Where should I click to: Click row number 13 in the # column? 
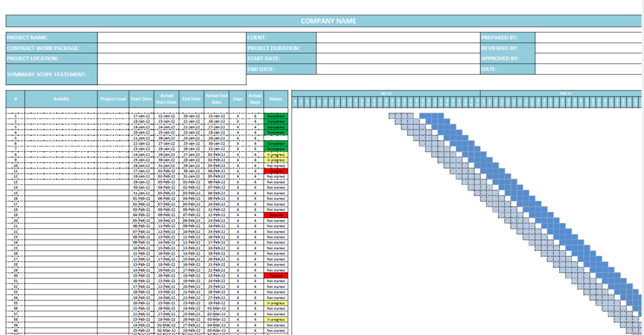(x=15, y=183)
